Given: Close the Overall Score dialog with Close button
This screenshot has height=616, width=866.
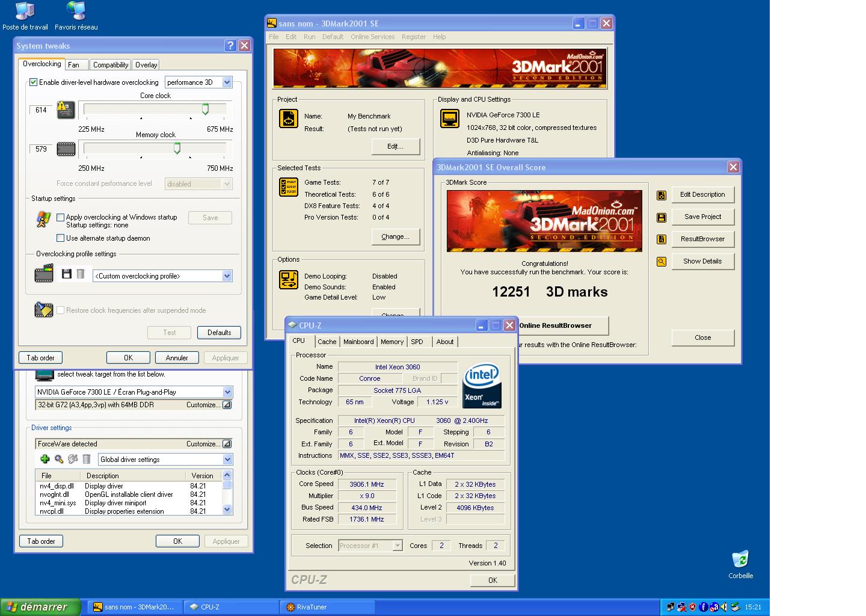Looking at the screenshot, I should (702, 337).
